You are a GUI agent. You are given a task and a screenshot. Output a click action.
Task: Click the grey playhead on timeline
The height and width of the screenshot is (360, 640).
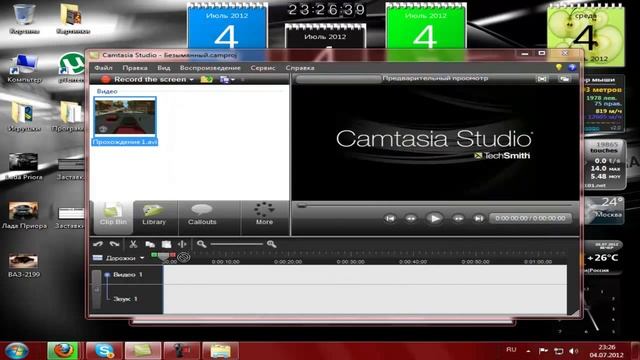[163, 256]
